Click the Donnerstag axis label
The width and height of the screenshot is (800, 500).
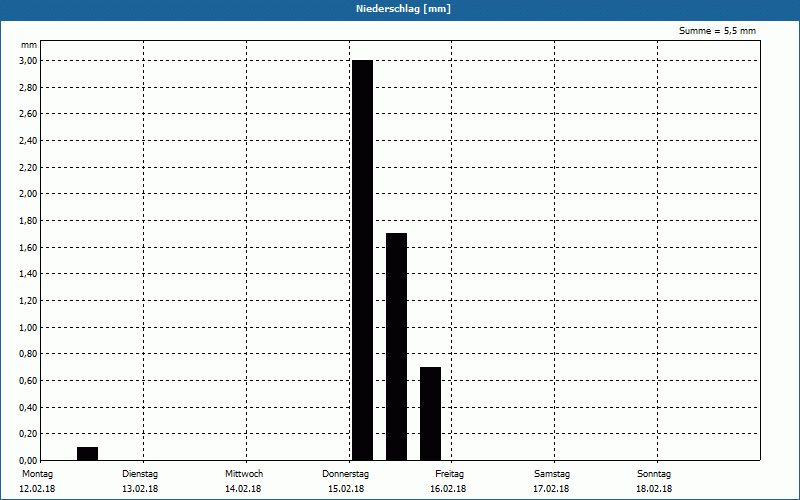(345, 474)
